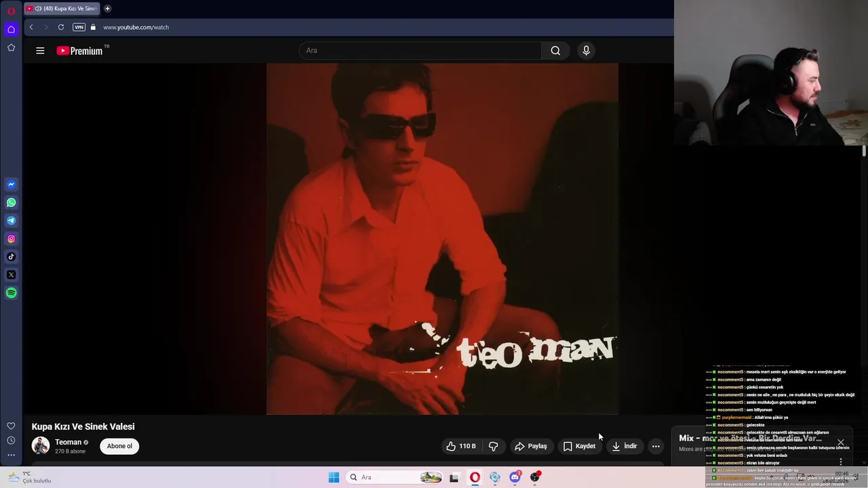Like the video with 110 B thumbs-up
Image resolution: width=868 pixels, height=488 pixels.
click(462, 446)
